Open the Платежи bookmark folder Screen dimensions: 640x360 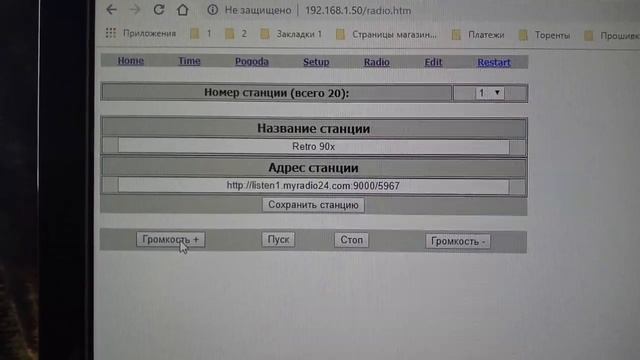(478, 35)
